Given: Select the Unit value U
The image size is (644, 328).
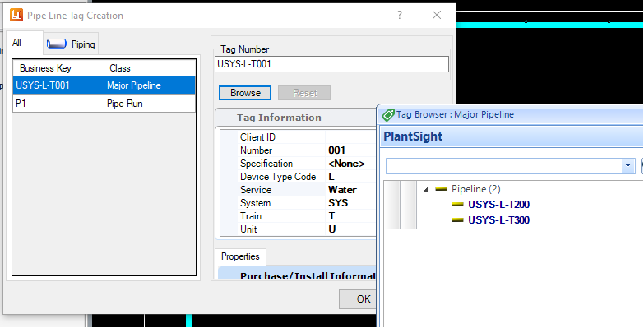Looking at the screenshot, I should [x=331, y=229].
